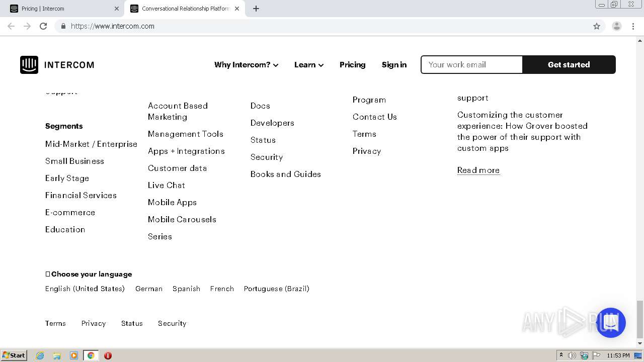Open the network tray icon
Image resolution: width=644 pixels, height=362 pixels.
pos(584,355)
